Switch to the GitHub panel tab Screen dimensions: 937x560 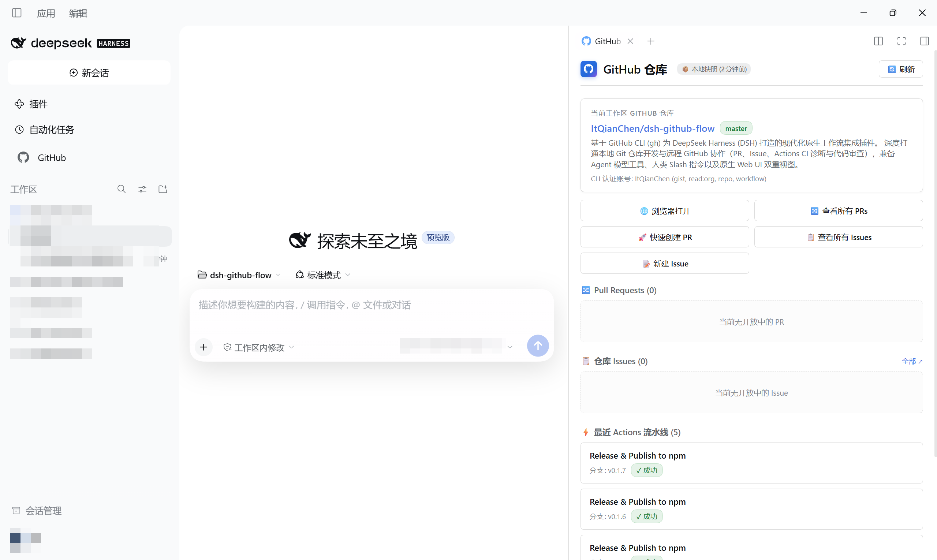tap(601, 41)
